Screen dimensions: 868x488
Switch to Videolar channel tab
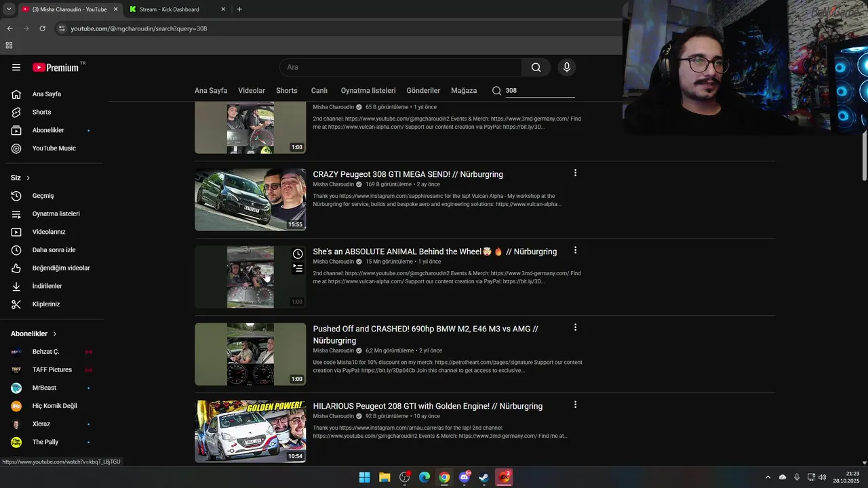click(252, 90)
